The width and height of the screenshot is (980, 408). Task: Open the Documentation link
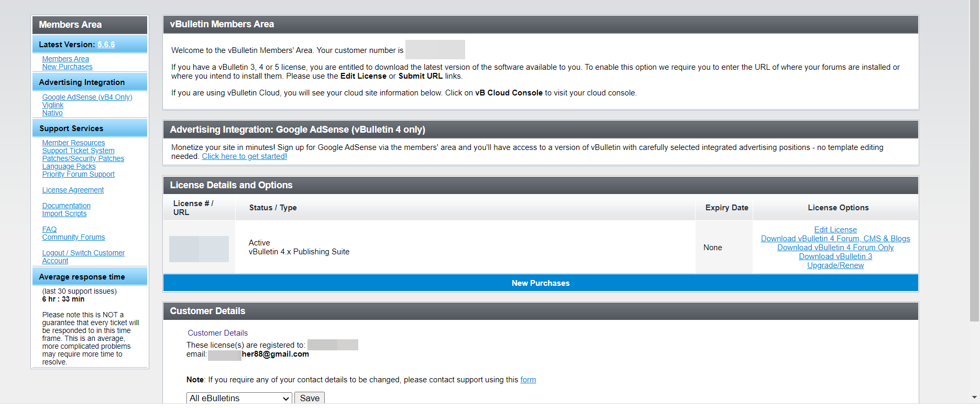[x=66, y=206]
